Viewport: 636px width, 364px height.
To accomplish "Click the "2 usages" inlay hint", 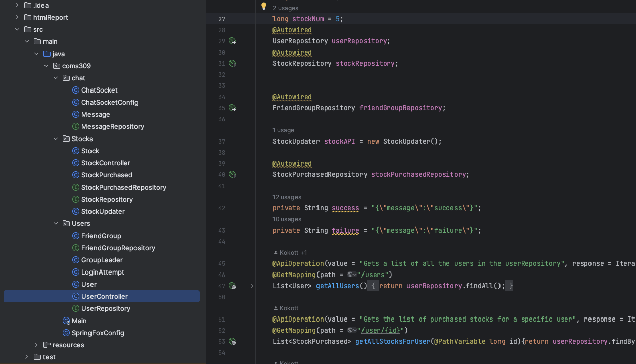I will pos(285,8).
